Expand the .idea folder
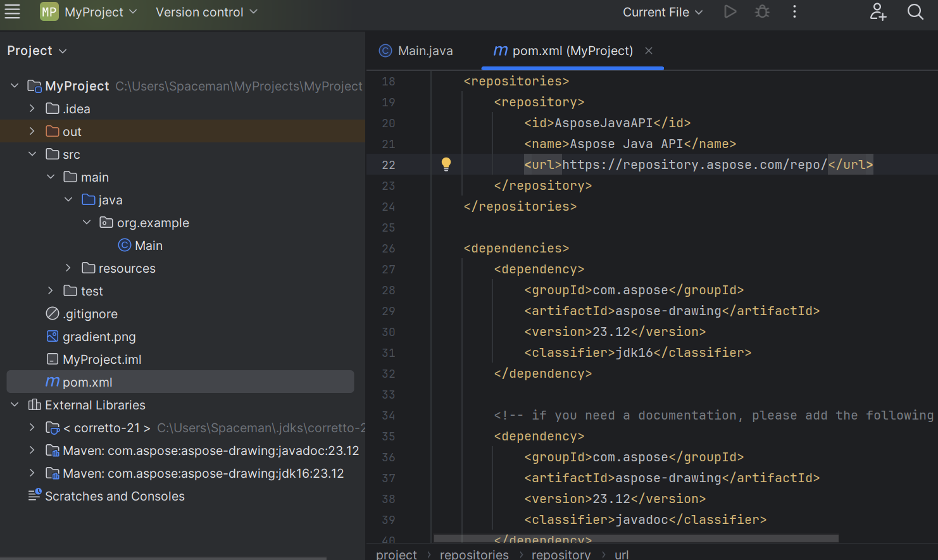This screenshot has height=560, width=938. tap(32, 108)
